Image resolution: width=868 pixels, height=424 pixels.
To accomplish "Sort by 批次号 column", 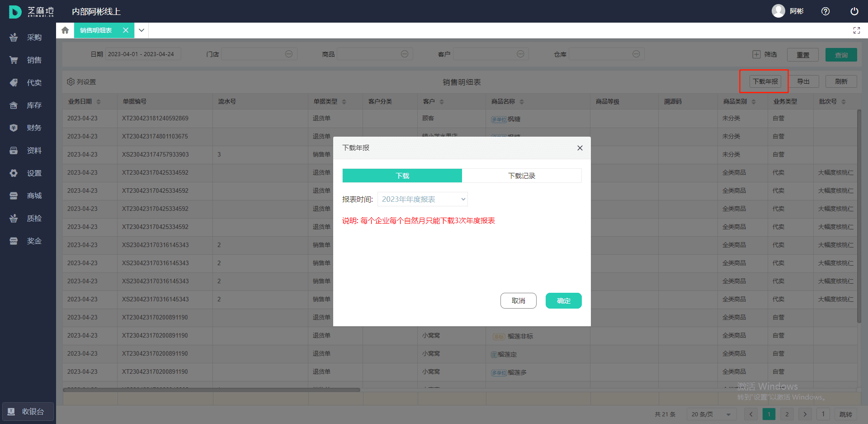I will [844, 102].
